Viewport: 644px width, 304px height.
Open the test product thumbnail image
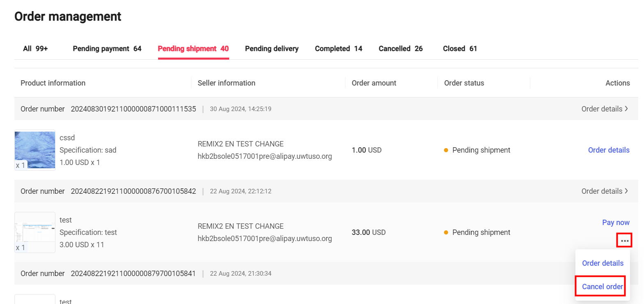(35, 232)
